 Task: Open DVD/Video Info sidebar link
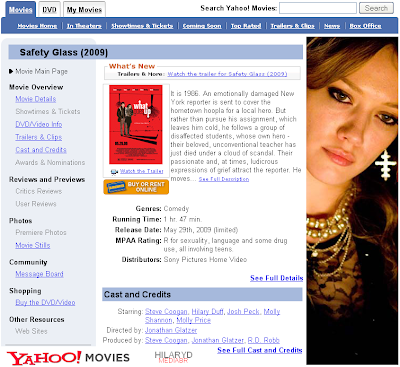coord(39,124)
